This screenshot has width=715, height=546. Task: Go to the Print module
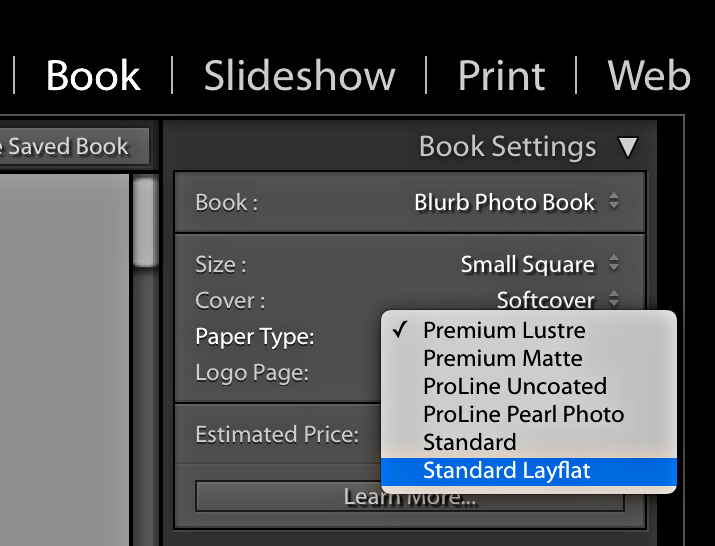[501, 76]
